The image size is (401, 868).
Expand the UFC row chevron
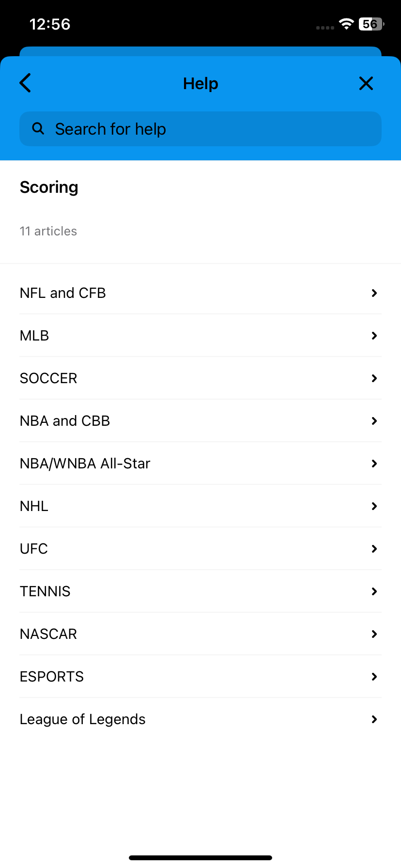tap(374, 549)
